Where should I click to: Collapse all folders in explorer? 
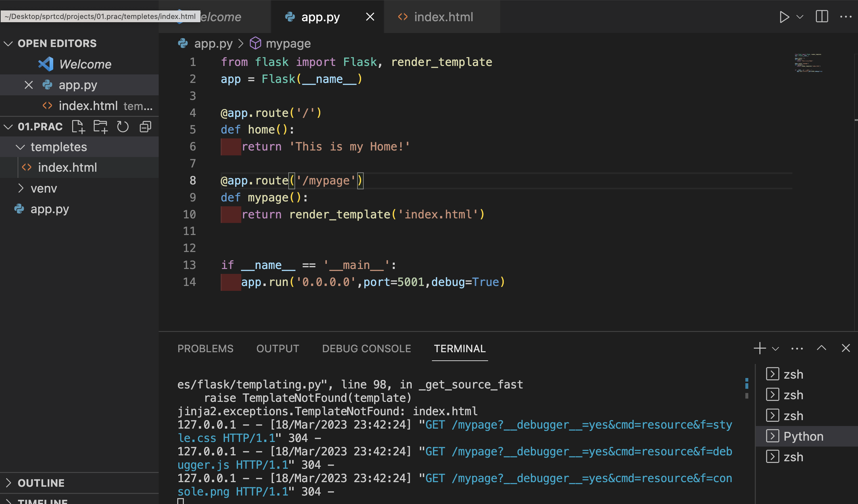145,127
